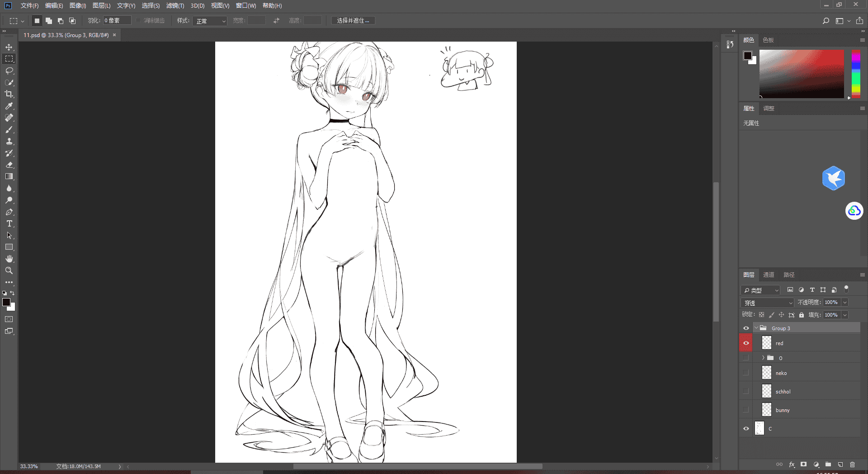Show the neko layer visibility

point(746,373)
